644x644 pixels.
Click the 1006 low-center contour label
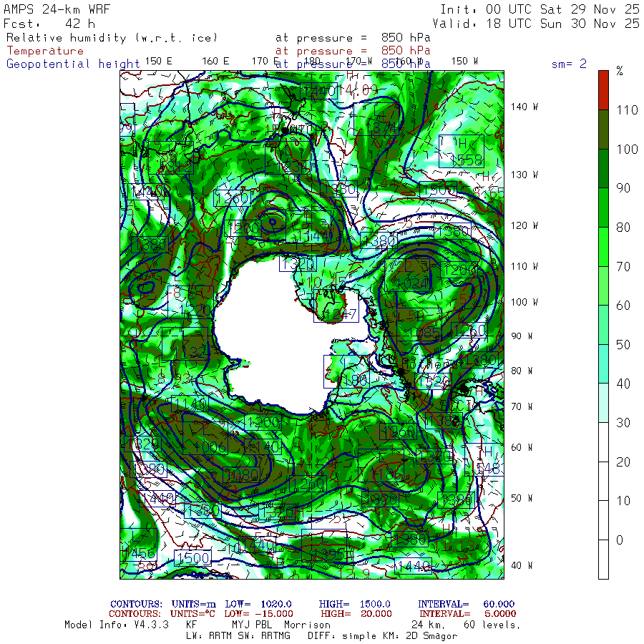(208, 448)
